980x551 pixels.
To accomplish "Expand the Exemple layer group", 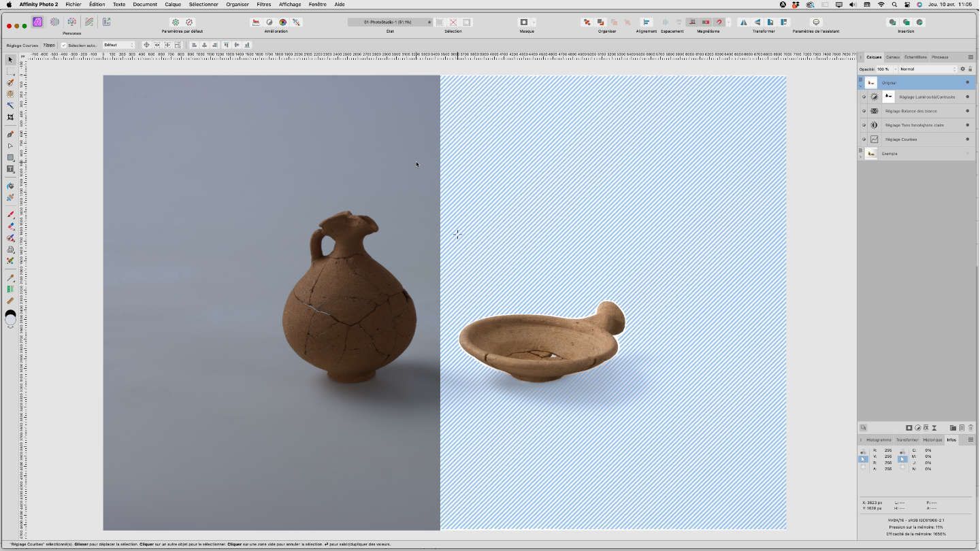I will coord(860,156).
